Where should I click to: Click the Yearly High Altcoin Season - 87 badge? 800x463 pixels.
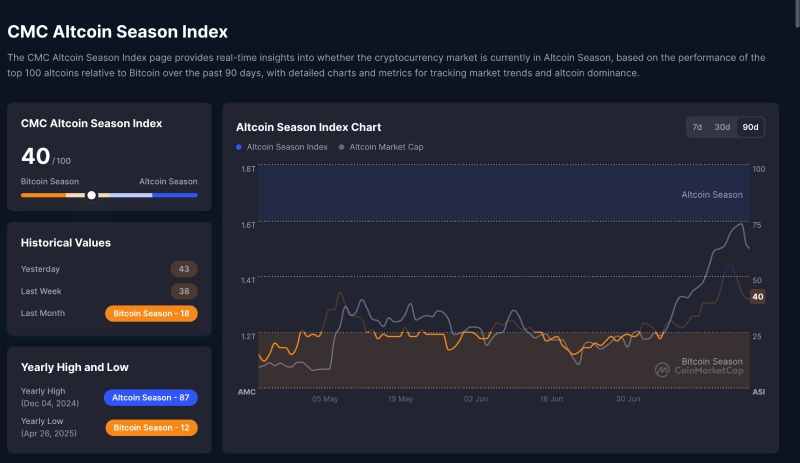coord(151,398)
